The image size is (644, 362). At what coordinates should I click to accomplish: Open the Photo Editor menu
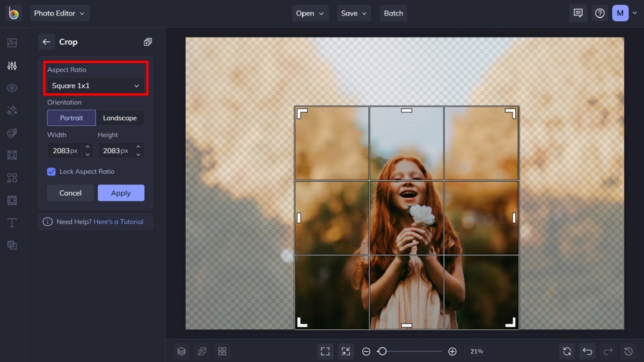[60, 13]
